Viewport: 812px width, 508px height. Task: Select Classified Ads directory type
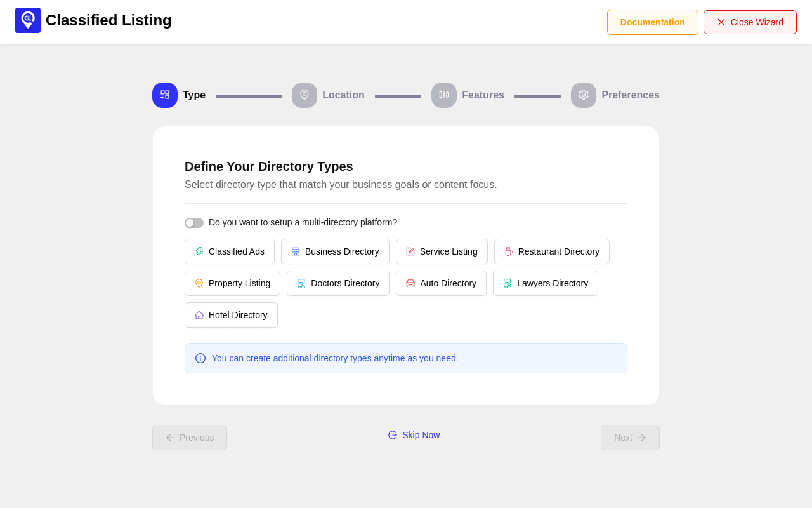click(x=230, y=251)
